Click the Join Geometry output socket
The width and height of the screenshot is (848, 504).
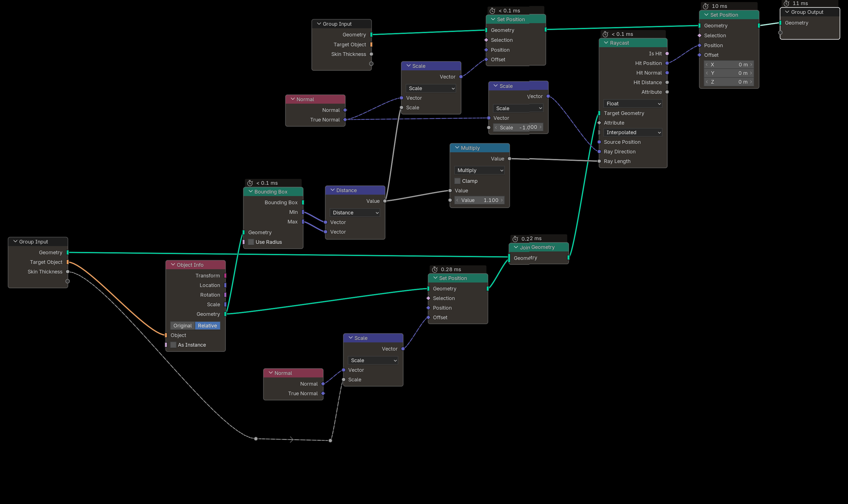pos(569,258)
